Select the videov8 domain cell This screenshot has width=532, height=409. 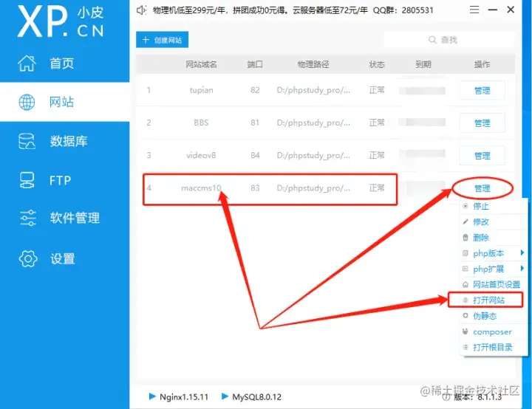click(201, 155)
